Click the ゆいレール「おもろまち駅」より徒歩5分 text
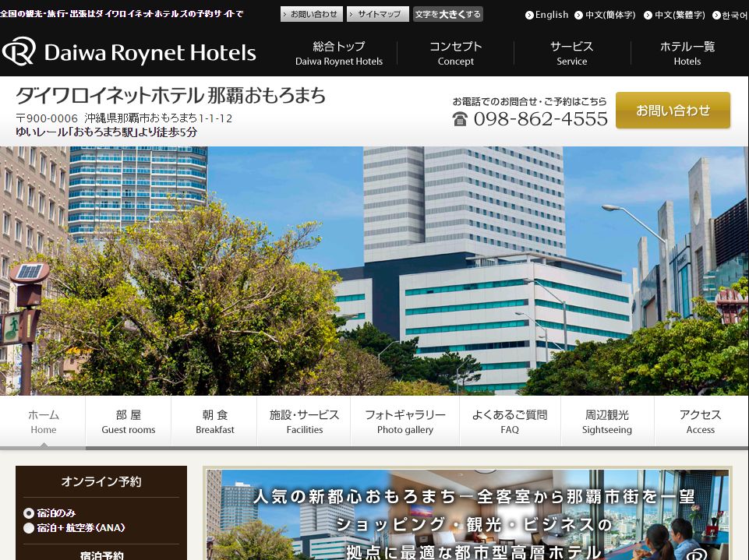Viewport: 749px width, 560px height. (107, 132)
